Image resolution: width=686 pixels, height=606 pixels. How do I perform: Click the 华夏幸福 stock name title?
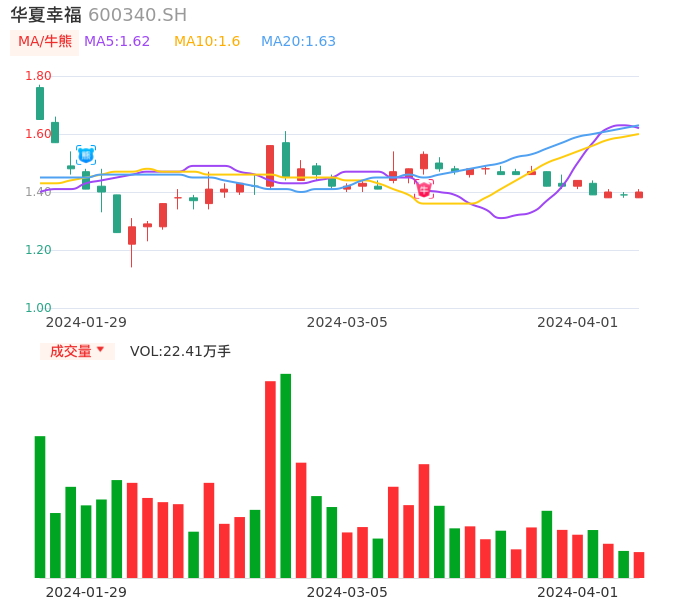46,15
